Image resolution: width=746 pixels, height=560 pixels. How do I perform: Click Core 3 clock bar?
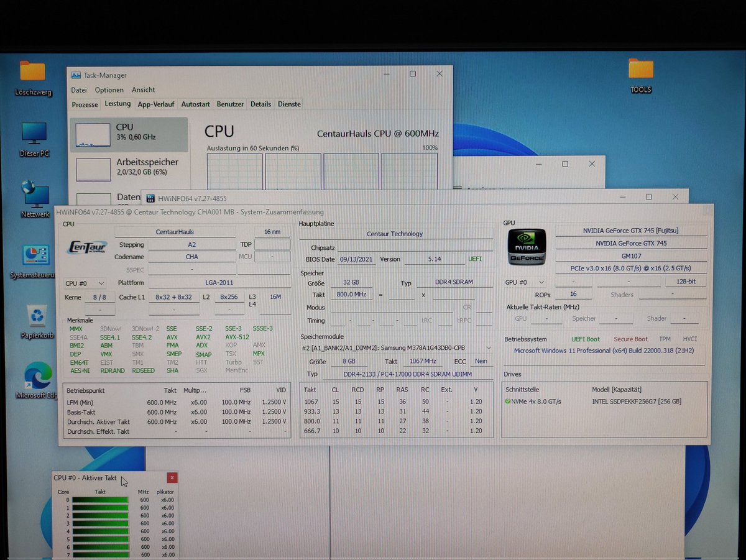pos(100,523)
